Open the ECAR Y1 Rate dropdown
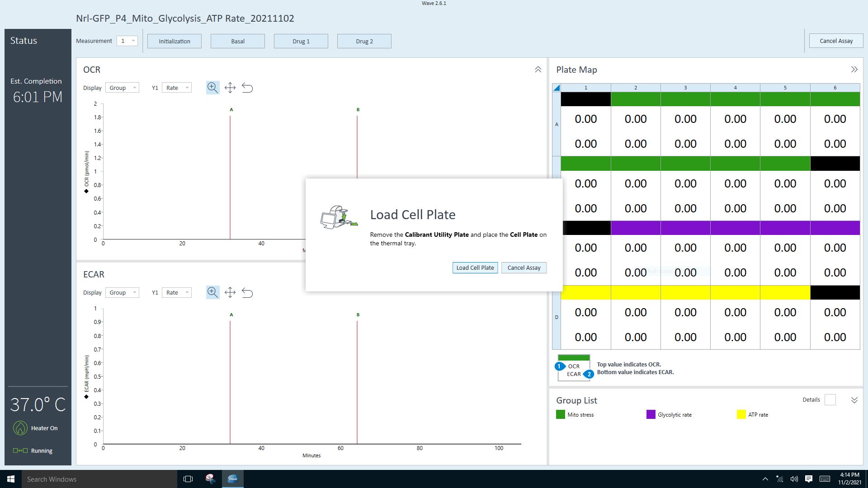The image size is (868, 488). pyautogui.click(x=177, y=292)
